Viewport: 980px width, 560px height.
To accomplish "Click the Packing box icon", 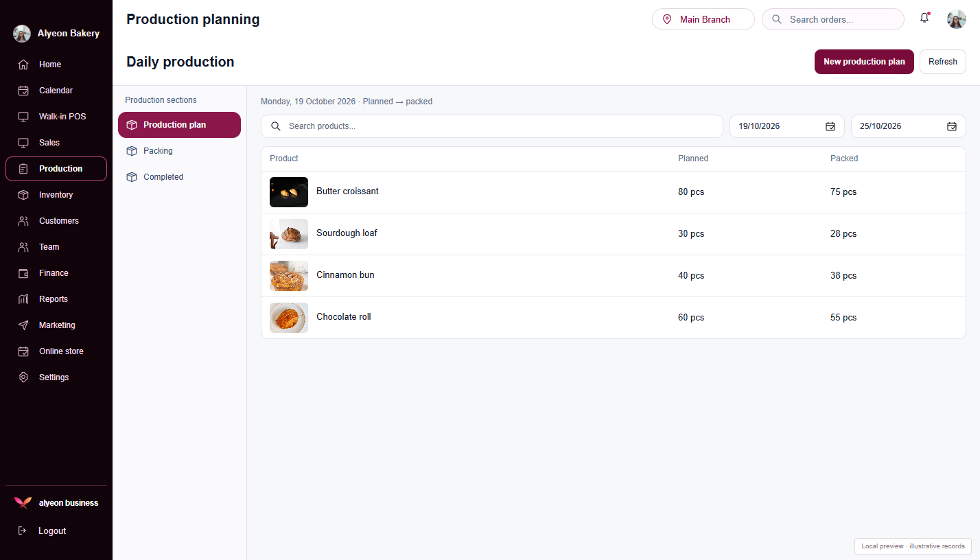I will [x=132, y=151].
